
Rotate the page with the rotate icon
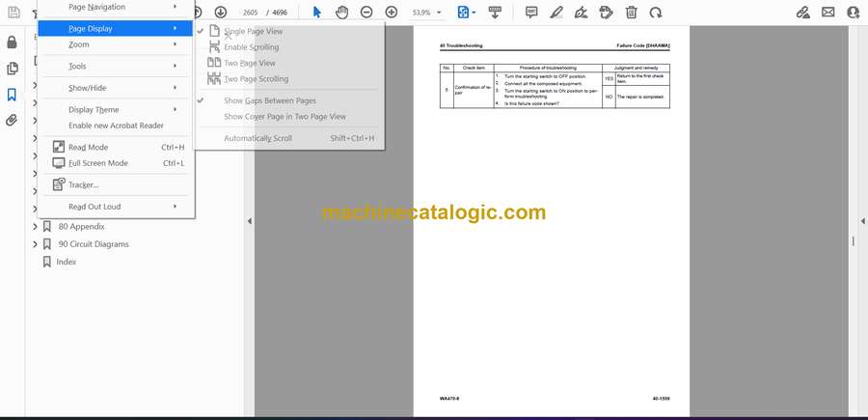point(656,13)
